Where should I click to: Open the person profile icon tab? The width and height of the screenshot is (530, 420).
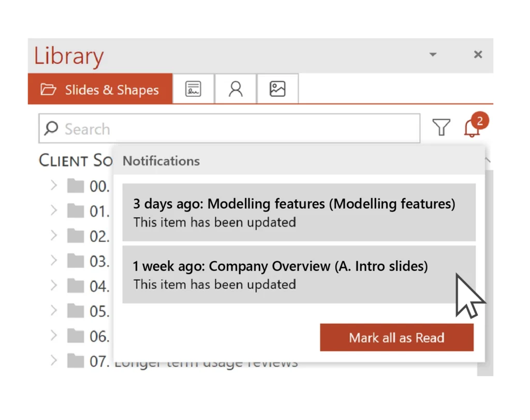pyautogui.click(x=235, y=88)
